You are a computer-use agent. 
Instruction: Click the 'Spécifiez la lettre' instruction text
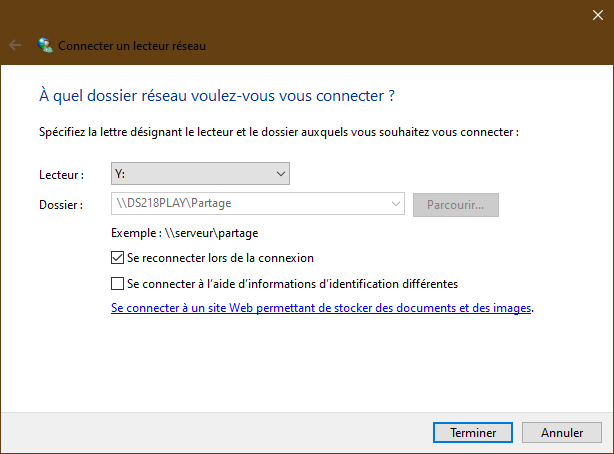pyautogui.click(x=278, y=131)
